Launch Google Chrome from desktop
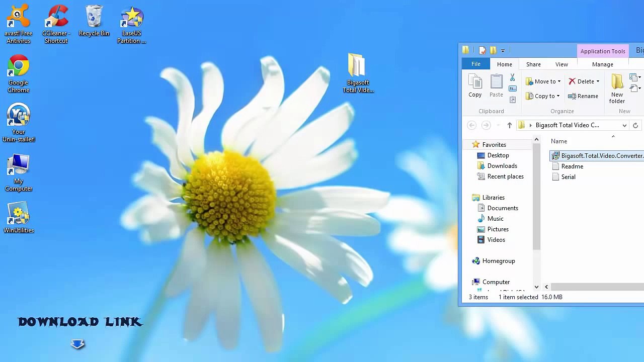This screenshot has height=362, width=644. pyautogui.click(x=19, y=74)
